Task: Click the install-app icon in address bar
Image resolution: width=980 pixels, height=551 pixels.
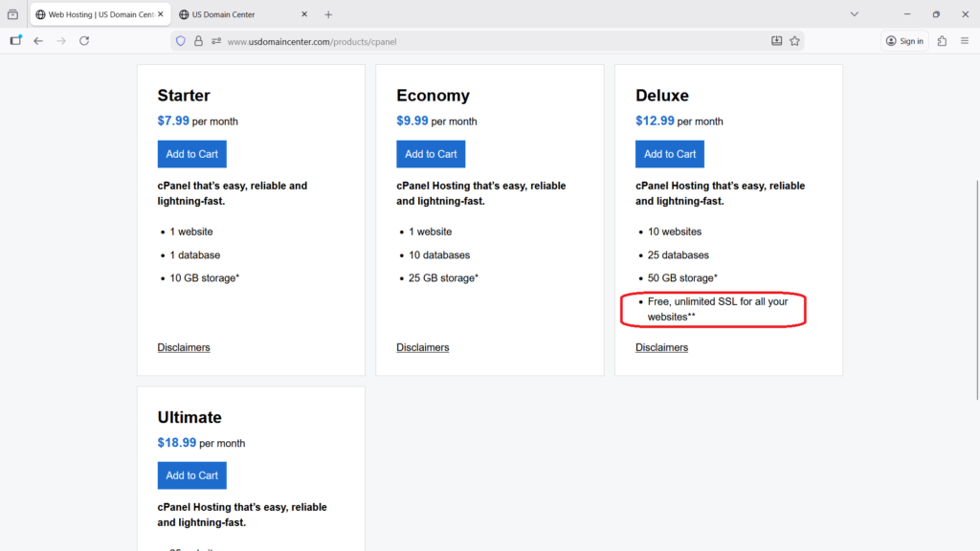Action: [x=777, y=41]
